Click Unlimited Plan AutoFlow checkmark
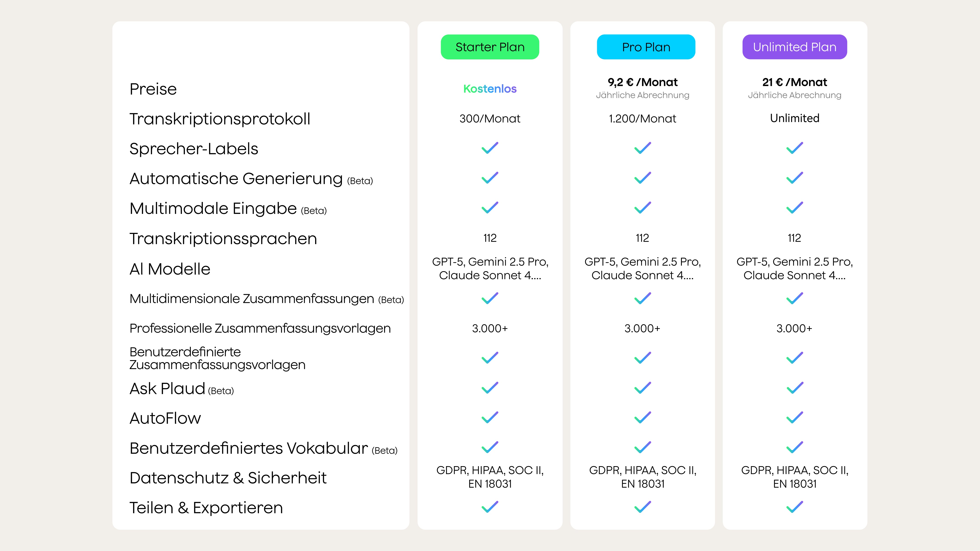980x551 pixels. pyautogui.click(x=794, y=418)
